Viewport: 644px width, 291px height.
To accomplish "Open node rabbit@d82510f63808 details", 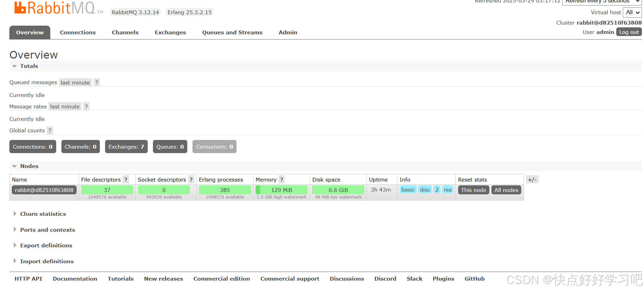I will pyautogui.click(x=44, y=190).
